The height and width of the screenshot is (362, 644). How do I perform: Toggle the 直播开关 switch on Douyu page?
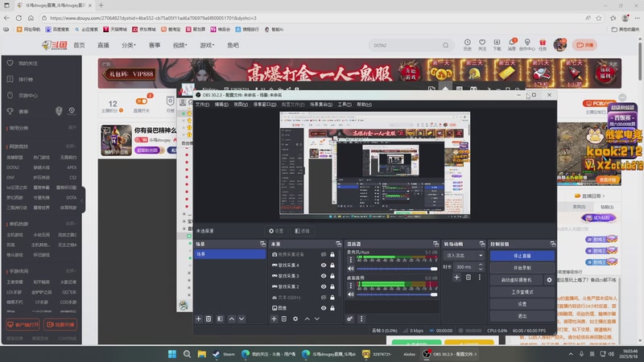coord(142,101)
